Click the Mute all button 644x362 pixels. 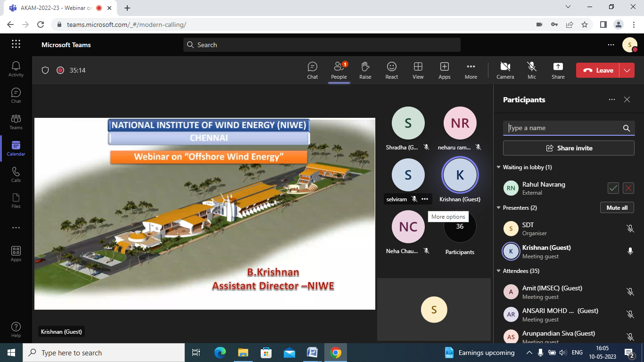pyautogui.click(x=617, y=208)
